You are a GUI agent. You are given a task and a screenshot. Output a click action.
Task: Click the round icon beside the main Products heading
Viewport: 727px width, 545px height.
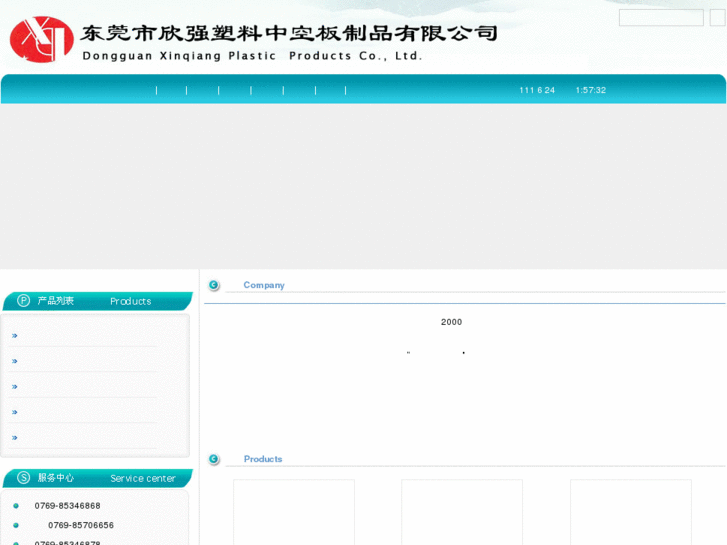pyautogui.click(x=214, y=459)
